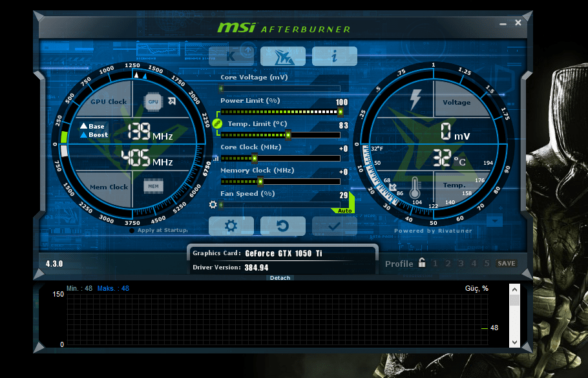Reset settings with the circular arrow button
This screenshot has width=588, height=378.
click(283, 226)
